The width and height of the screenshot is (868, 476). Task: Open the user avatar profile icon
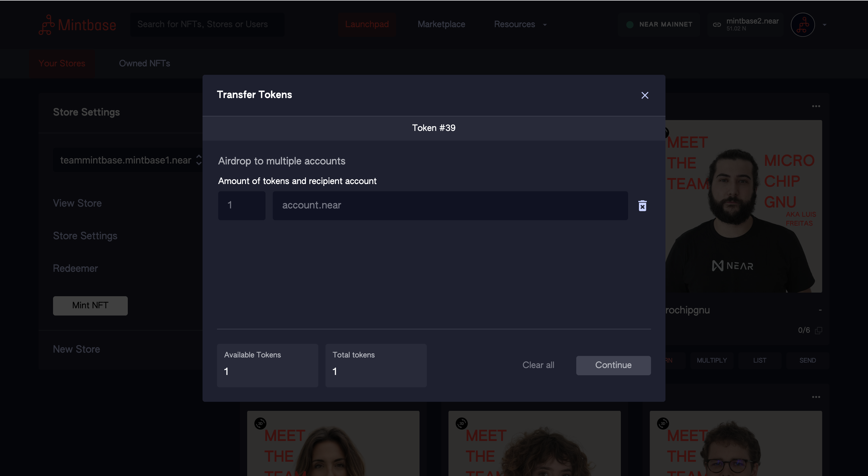pyautogui.click(x=803, y=25)
